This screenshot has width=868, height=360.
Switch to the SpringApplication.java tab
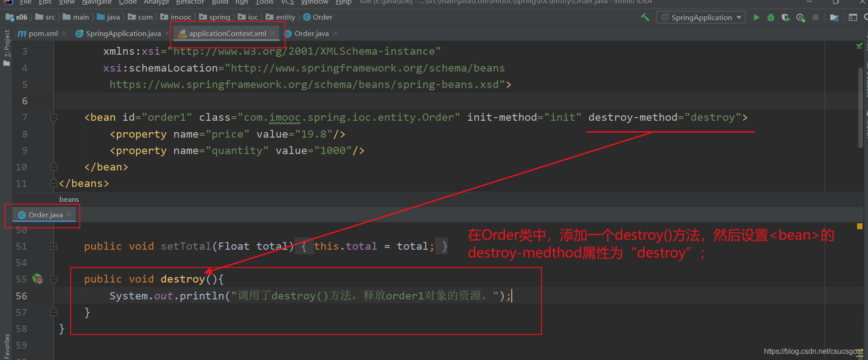coord(123,33)
